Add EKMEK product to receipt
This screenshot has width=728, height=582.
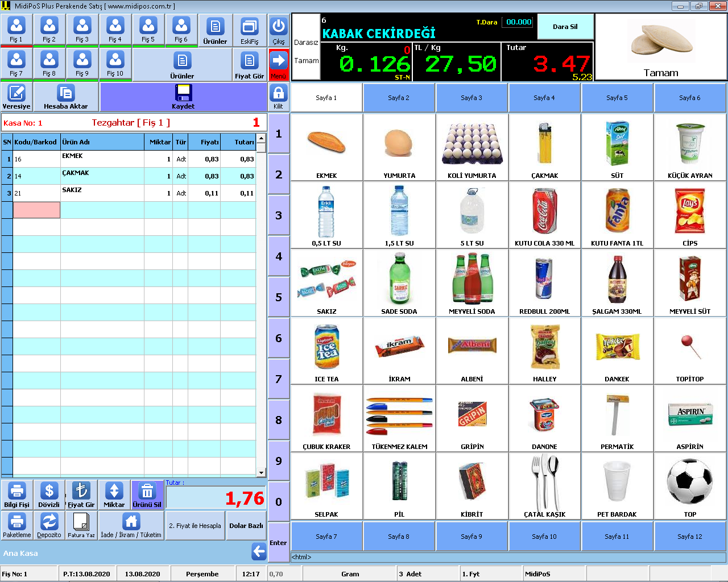[x=326, y=147]
